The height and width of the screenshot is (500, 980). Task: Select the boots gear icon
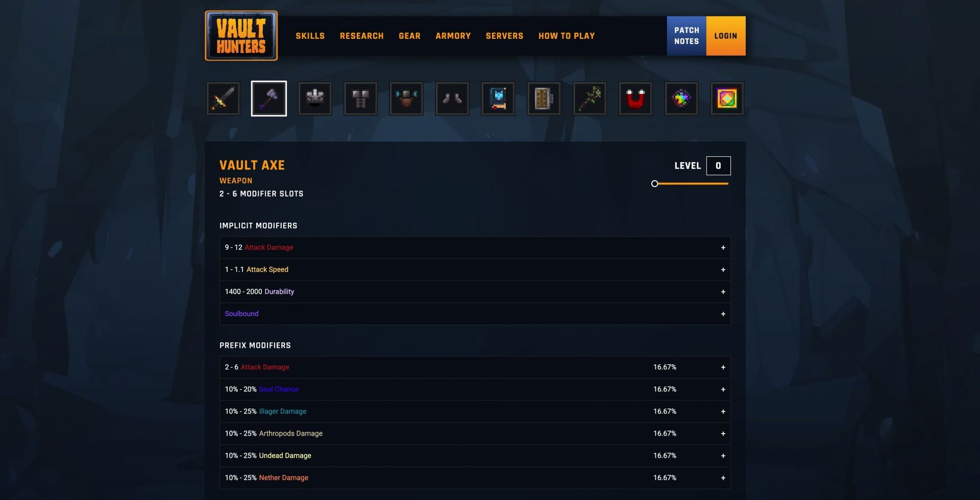452,99
